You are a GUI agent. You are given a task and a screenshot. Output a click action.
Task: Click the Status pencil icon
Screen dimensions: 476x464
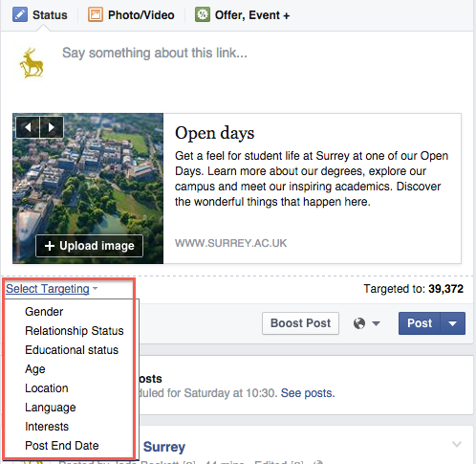pyautogui.click(x=20, y=14)
